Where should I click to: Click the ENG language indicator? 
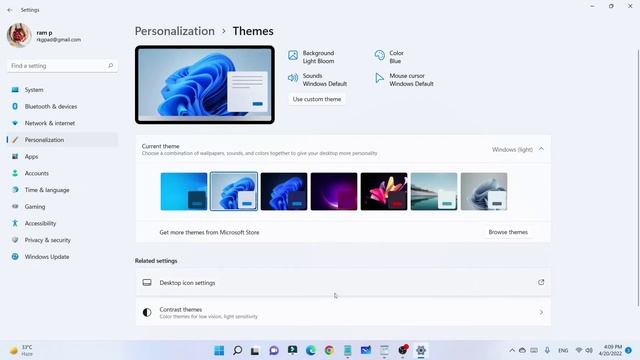pos(563,351)
